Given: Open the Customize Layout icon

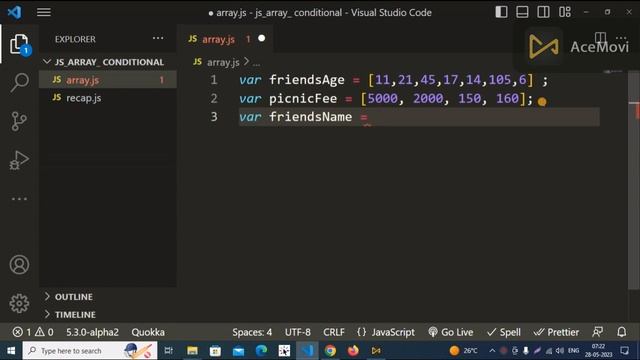Looking at the screenshot, I should click(x=565, y=12).
